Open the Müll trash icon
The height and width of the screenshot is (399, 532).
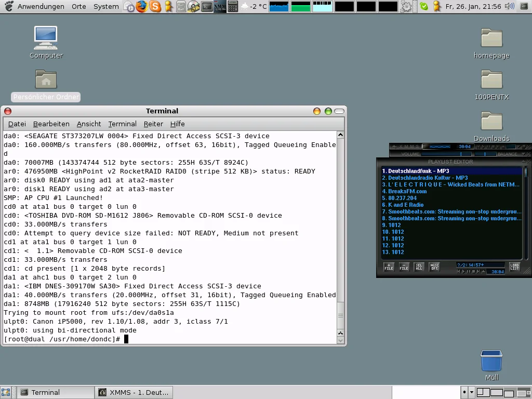(491, 361)
